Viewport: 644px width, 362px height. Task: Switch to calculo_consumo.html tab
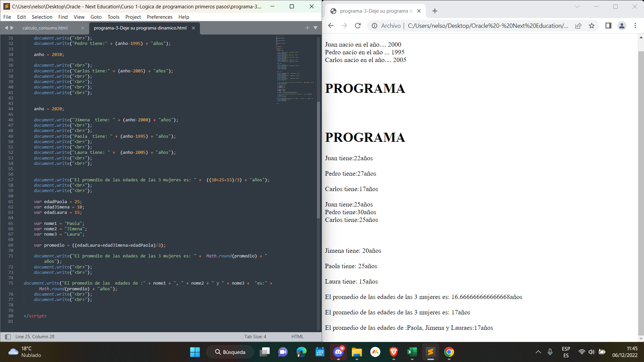click(45, 28)
